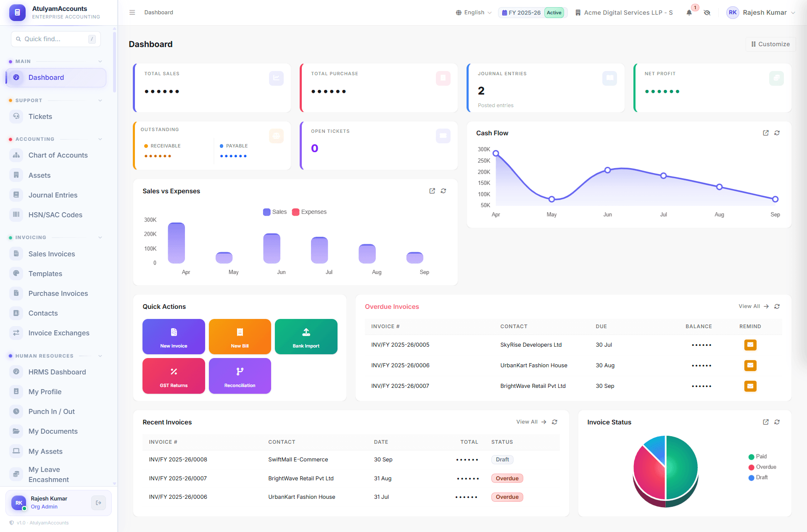Click the AtulyamAccounts logo icon
The width and height of the screenshot is (807, 532).
[x=17, y=13]
